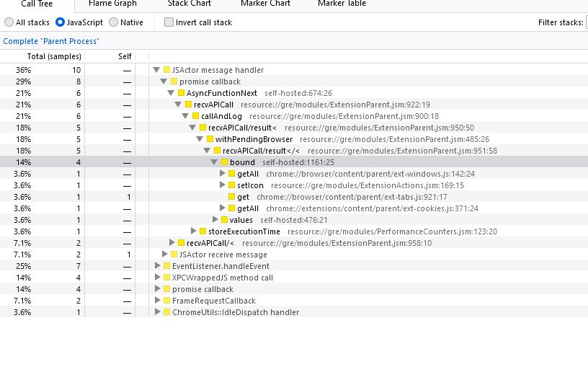Enable the Invert call stack checkbox
Viewport: 588px width, 367px height.
point(169,22)
